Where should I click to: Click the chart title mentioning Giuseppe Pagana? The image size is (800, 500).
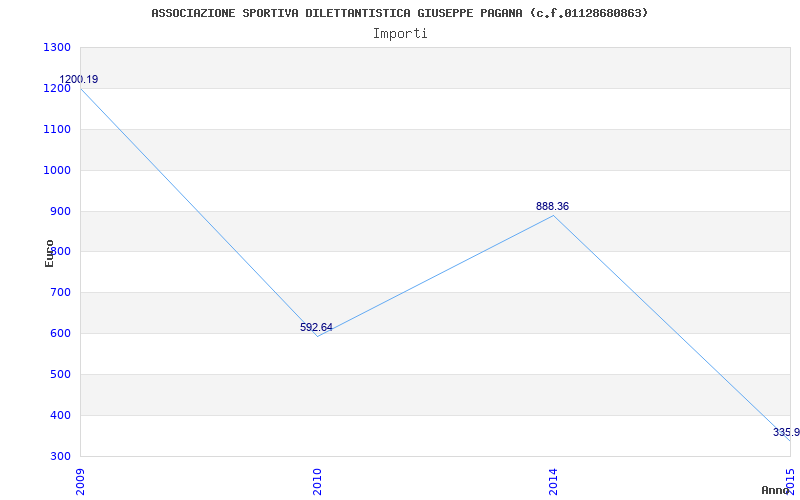pyautogui.click(x=399, y=13)
